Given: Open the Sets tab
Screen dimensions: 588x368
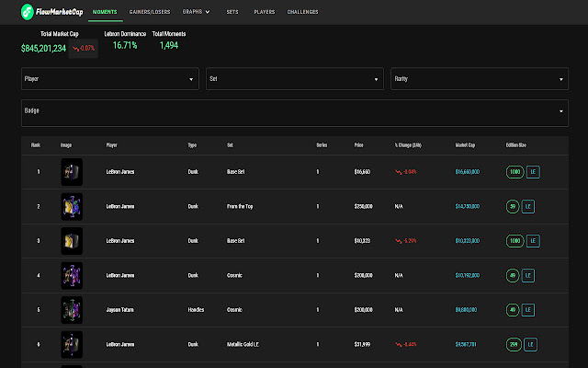Looking at the screenshot, I should 232,12.
